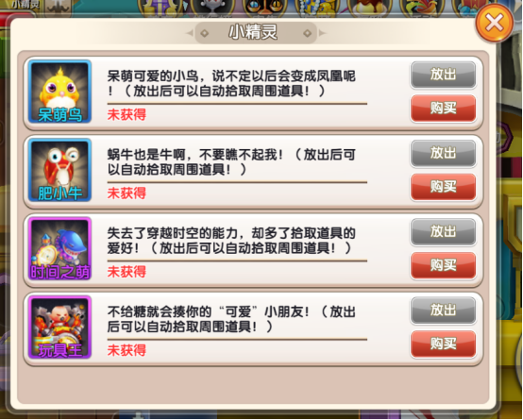The image size is (523, 420).
Task: Click 未获得 status under 肥小牛
Action: point(127,193)
